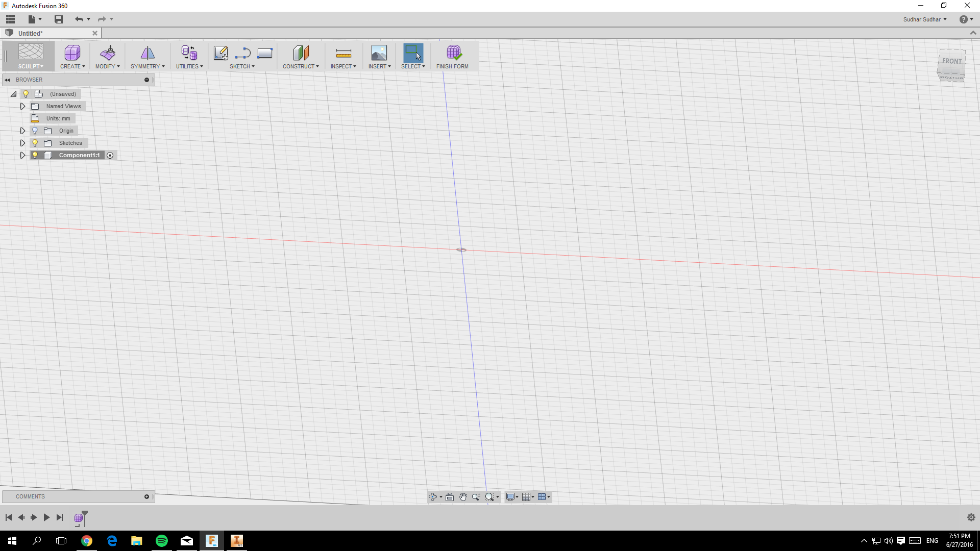Select the sketch Rectangle tool icon

coord(265,53)
